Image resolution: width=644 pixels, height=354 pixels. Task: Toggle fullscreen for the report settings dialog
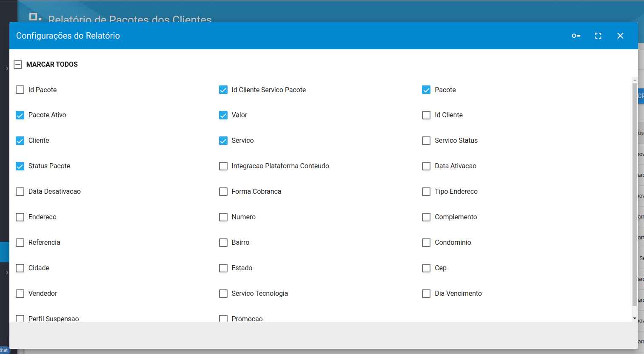(598, 36)
